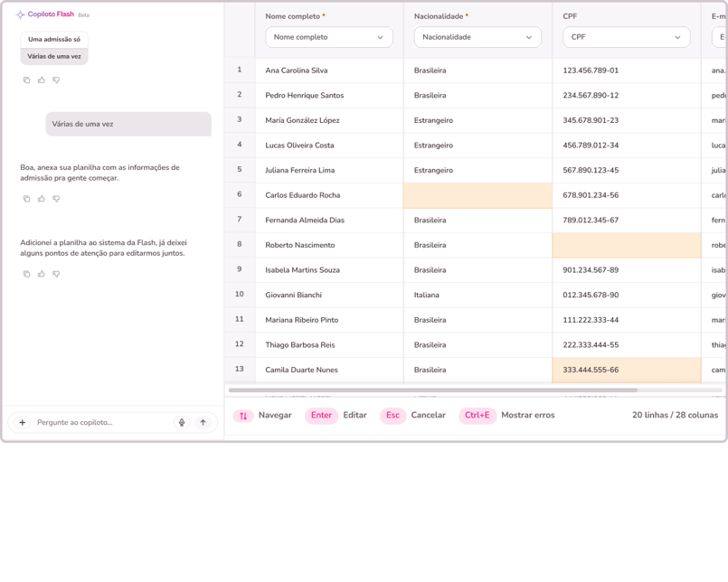Click the user message bubble 'Várias de uma vez'
The height and width of the screenshot is (582, 728).
[128, 124]
